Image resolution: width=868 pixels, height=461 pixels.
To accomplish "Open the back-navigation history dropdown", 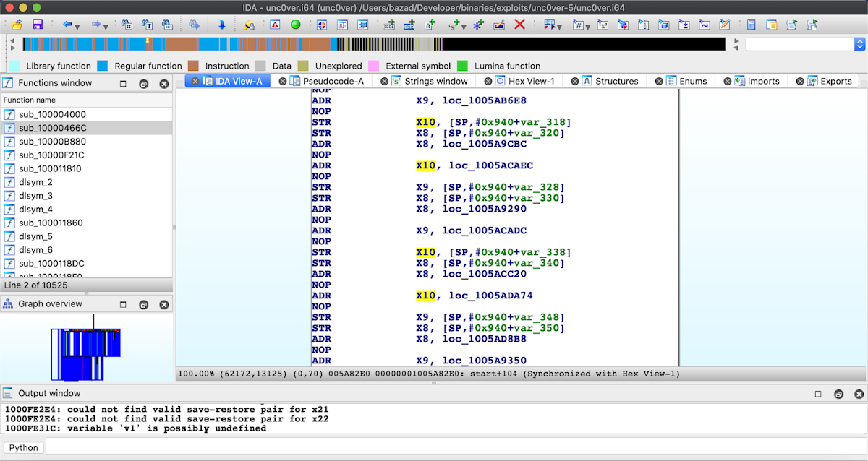I will [76, 26].
